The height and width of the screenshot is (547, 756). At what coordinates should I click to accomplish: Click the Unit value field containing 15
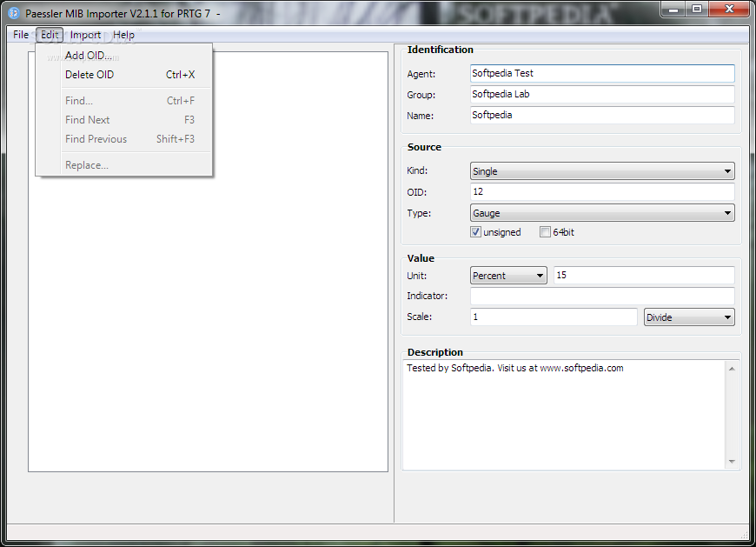(644, 275)
